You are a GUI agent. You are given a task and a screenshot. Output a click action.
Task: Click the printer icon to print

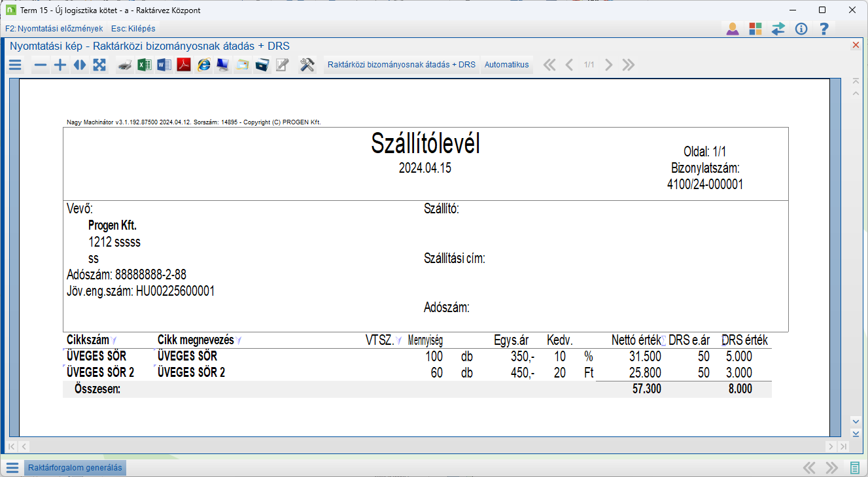pos(125,65)
